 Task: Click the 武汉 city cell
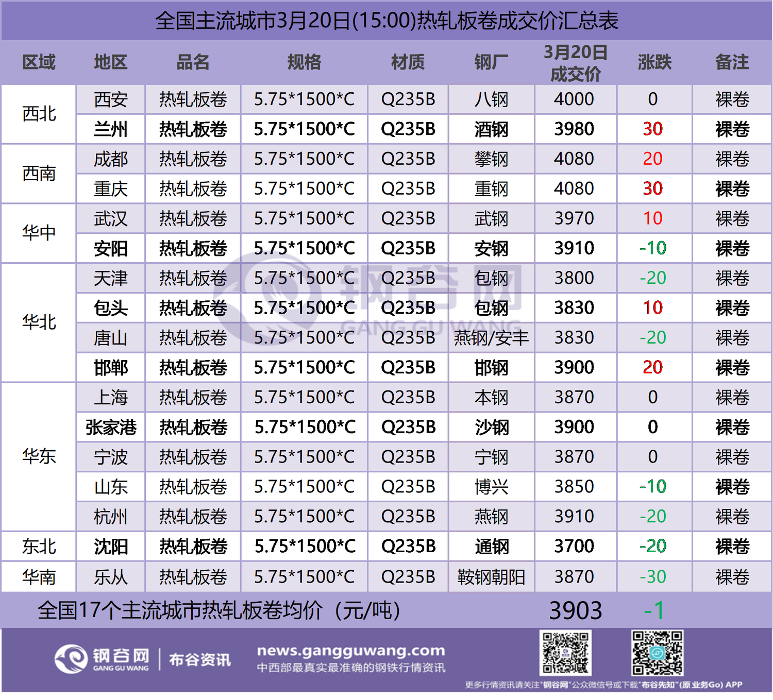(x=111, y=219)
